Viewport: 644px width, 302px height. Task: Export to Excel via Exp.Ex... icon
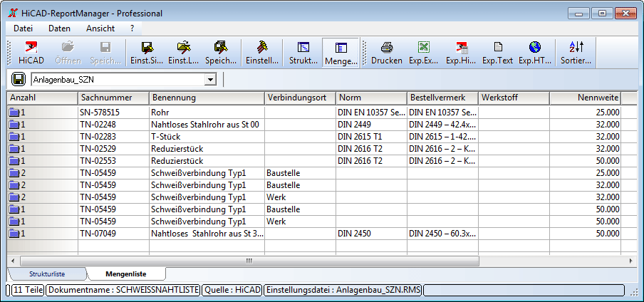424,47
